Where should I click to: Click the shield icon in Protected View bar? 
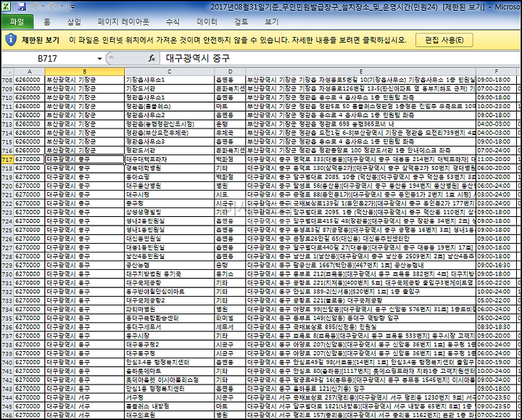pos(11,40)
